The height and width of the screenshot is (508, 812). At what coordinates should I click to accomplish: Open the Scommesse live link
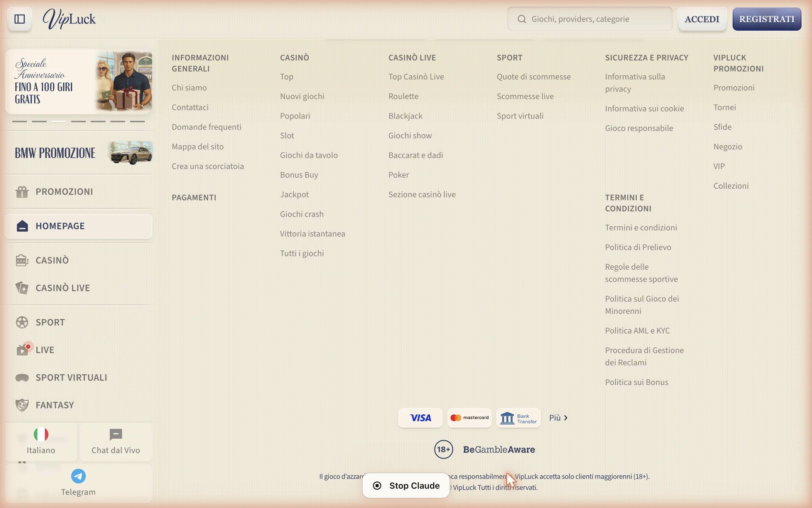click(x=525, y=96)
